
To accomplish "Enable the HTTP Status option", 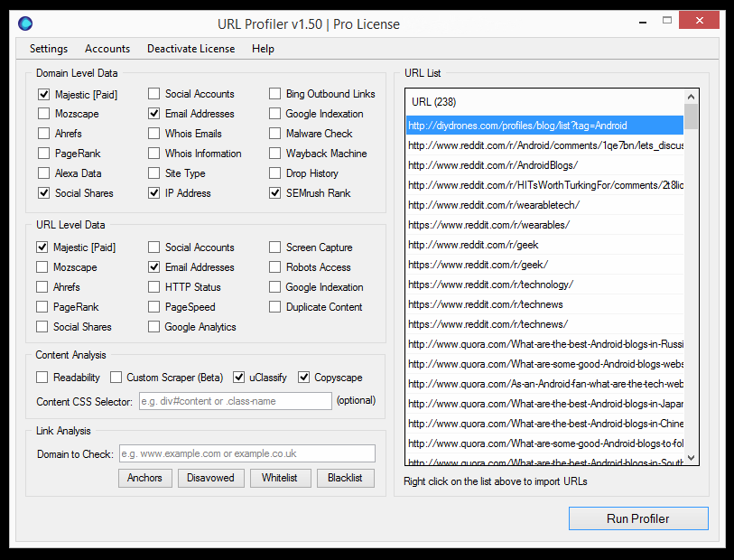I will (153, 286).
